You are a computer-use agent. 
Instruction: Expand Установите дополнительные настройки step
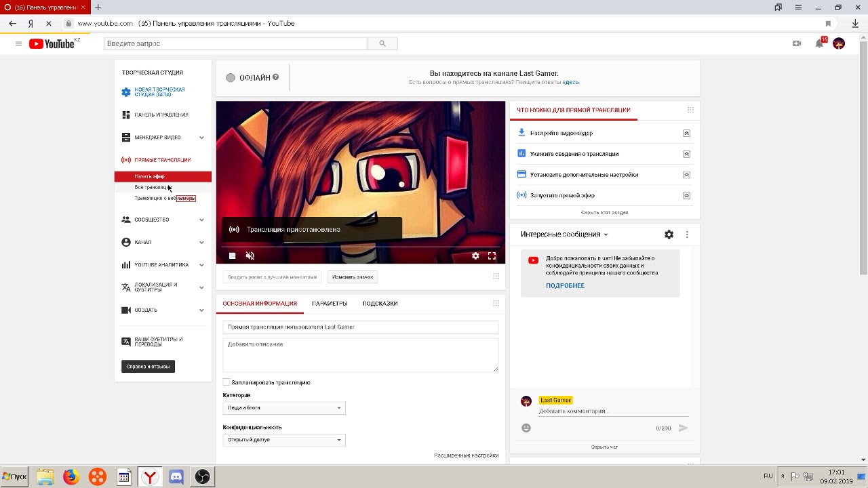686,175
